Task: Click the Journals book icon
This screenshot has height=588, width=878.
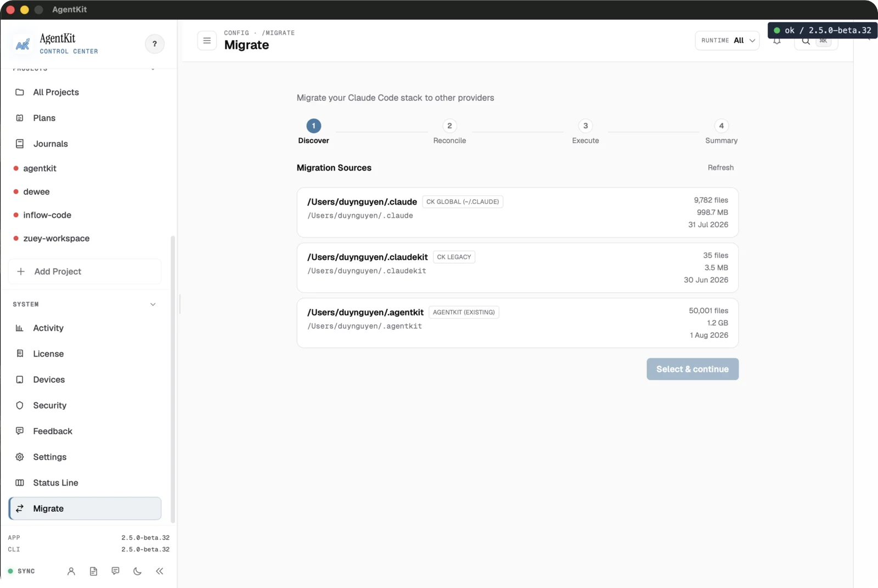Action: pos(20,144)
